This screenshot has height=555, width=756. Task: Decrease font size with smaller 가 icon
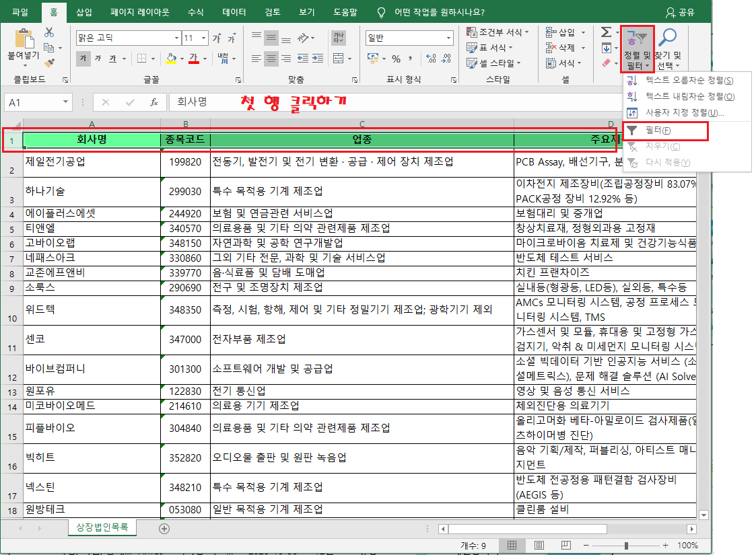[x=232, y=38]
